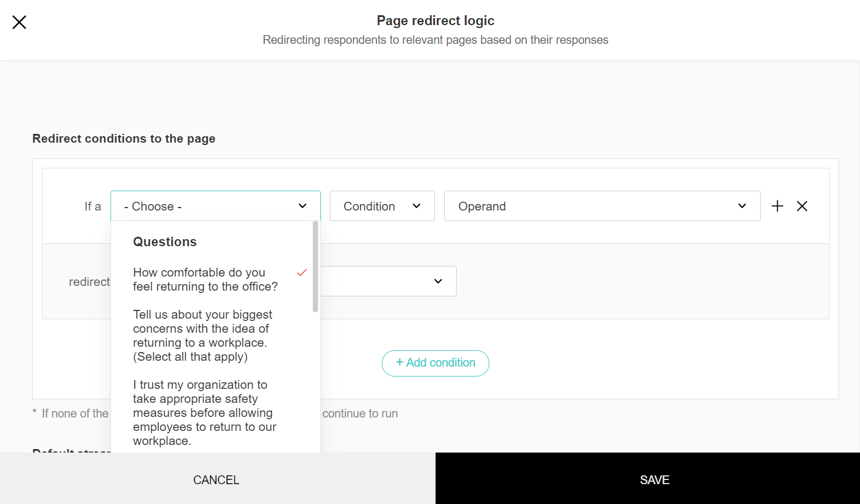The image size is (860, 504).
Task: Click the Operand field chevron arrow
Action: pyautogui.click(x=741, y=206)
